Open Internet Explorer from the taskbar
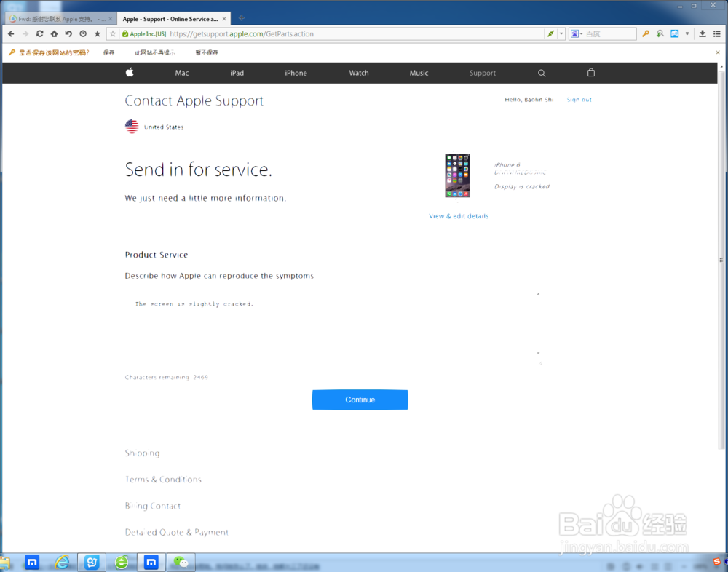Viewport: 728px width, 572px height. pos(62,563)
